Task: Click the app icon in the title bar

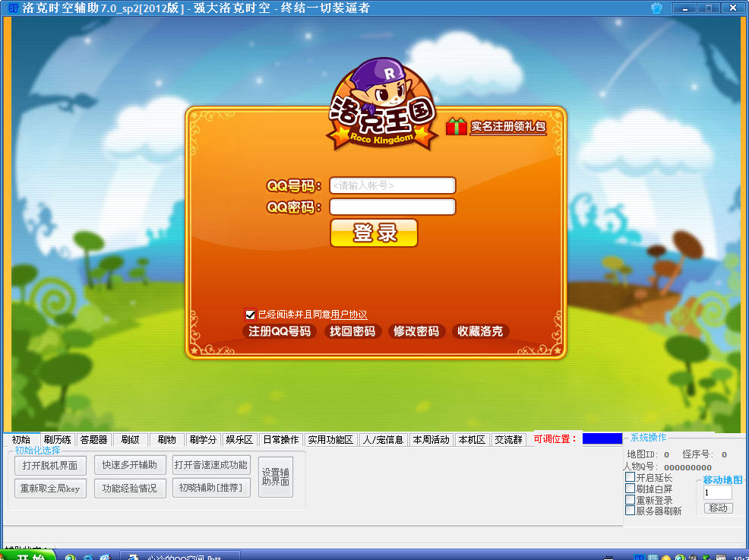Action: pyautogui.click(x=13, y=8)
